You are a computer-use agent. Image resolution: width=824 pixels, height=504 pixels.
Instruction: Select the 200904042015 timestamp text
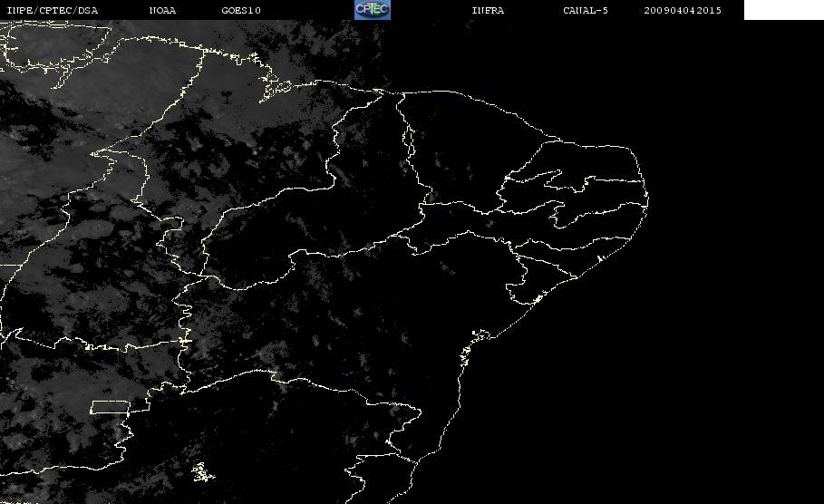point(683,10)
